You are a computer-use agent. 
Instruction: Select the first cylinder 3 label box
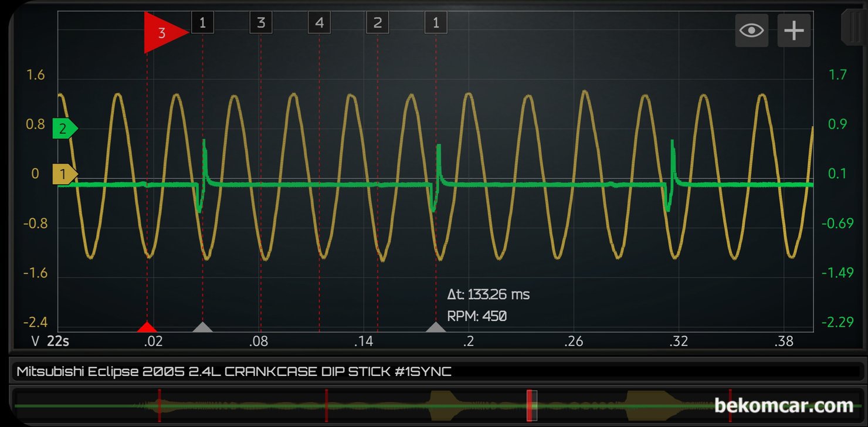click(261, 23)
